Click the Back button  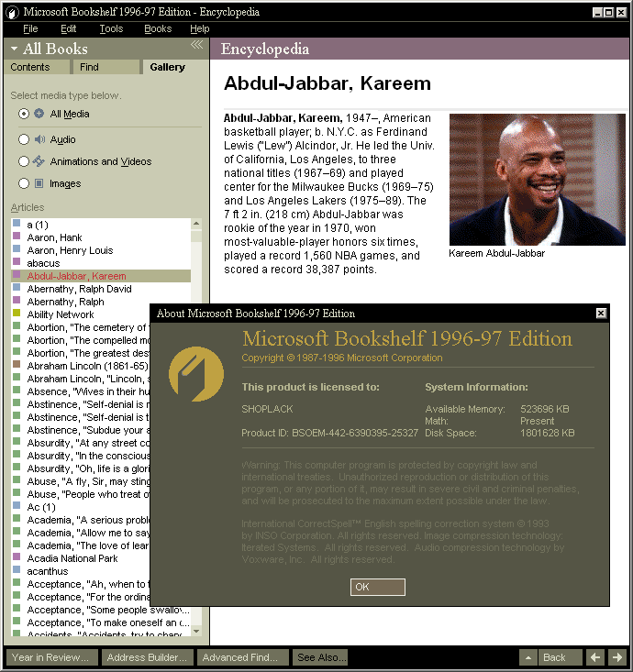(x=559, y=657)
